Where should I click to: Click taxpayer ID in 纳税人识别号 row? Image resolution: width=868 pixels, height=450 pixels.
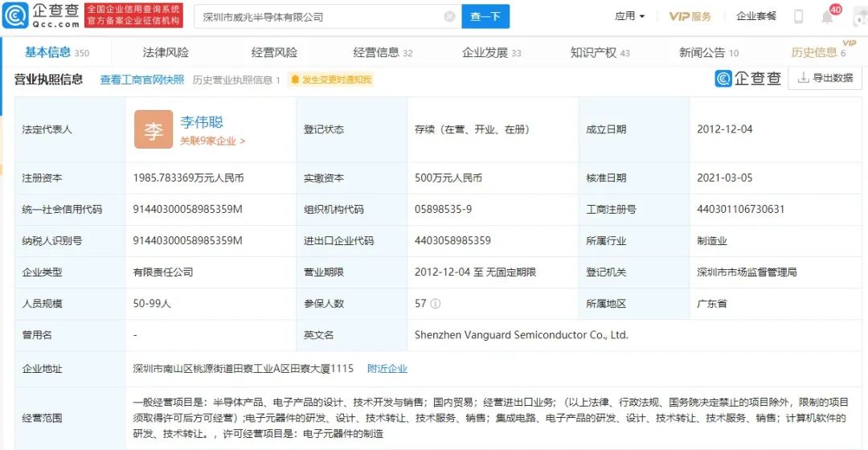[x=187, y=241]
